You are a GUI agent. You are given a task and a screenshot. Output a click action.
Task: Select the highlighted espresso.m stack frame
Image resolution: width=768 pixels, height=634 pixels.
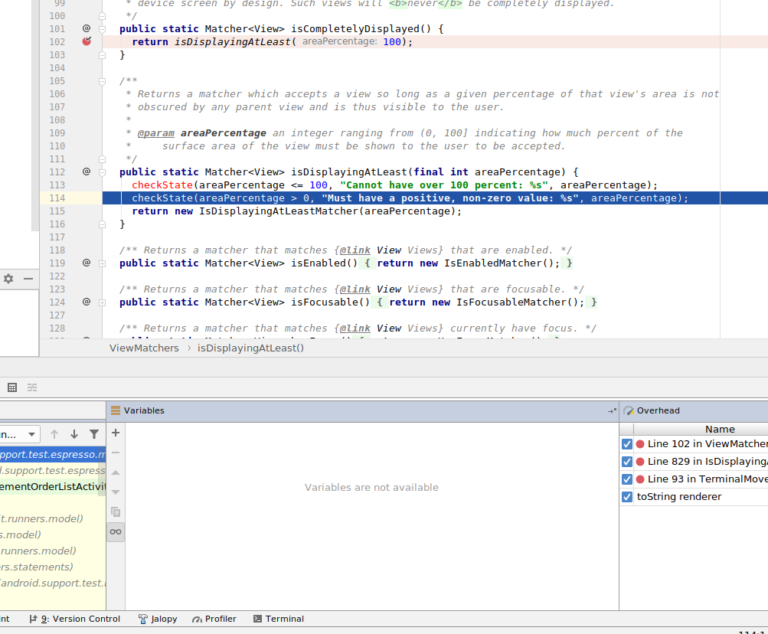coord(52,454)
